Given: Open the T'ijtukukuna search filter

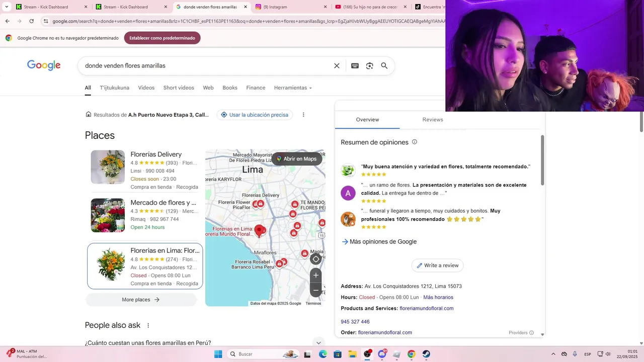Looking at the screenshot, I should [115, 88].
